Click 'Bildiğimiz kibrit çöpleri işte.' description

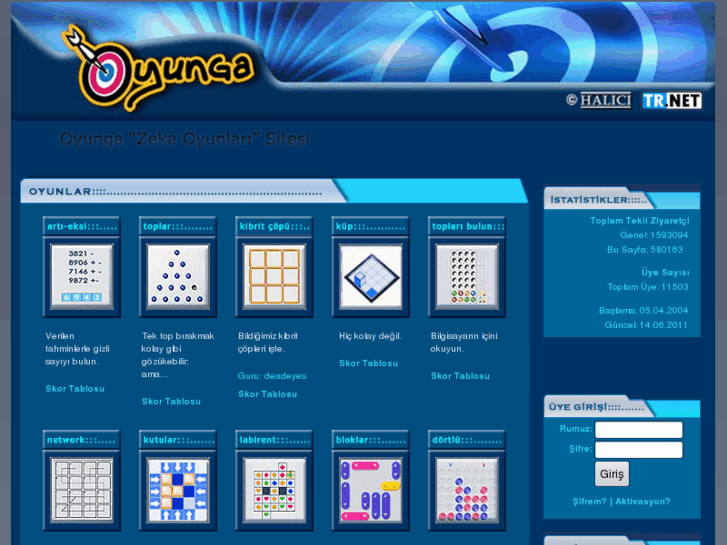[x=268, y=342]
